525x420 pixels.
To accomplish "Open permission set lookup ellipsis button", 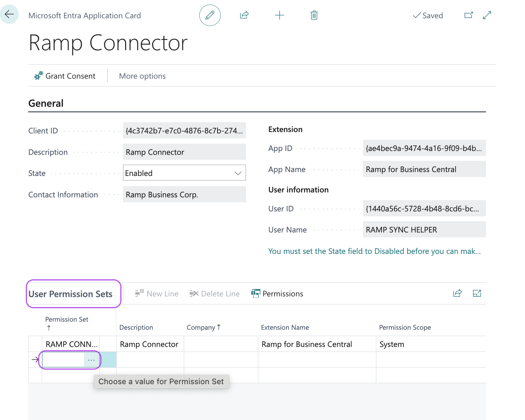I will (x=91, y=360).
